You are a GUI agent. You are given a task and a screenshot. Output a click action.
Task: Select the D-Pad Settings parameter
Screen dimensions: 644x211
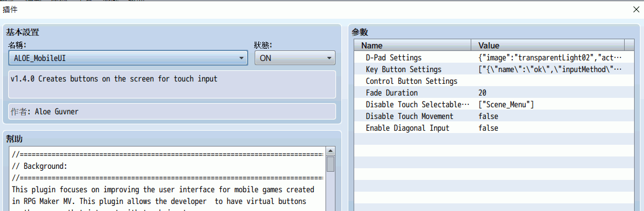click(393, 57)
